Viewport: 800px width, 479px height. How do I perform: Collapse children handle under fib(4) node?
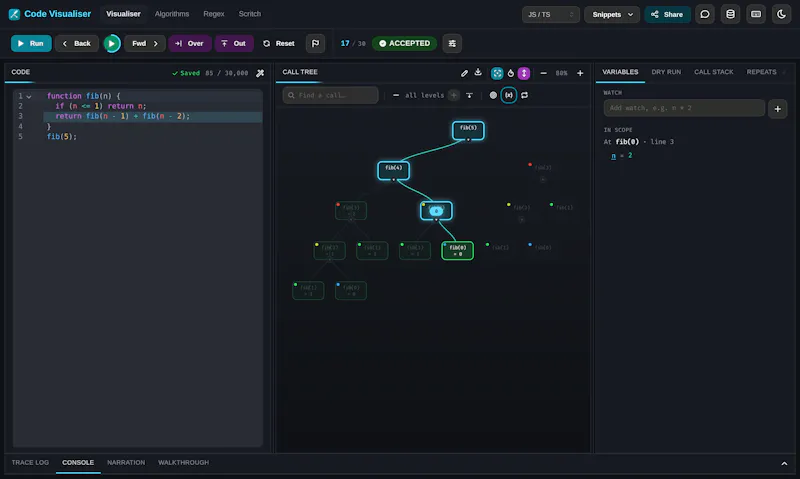click(393, 180)
